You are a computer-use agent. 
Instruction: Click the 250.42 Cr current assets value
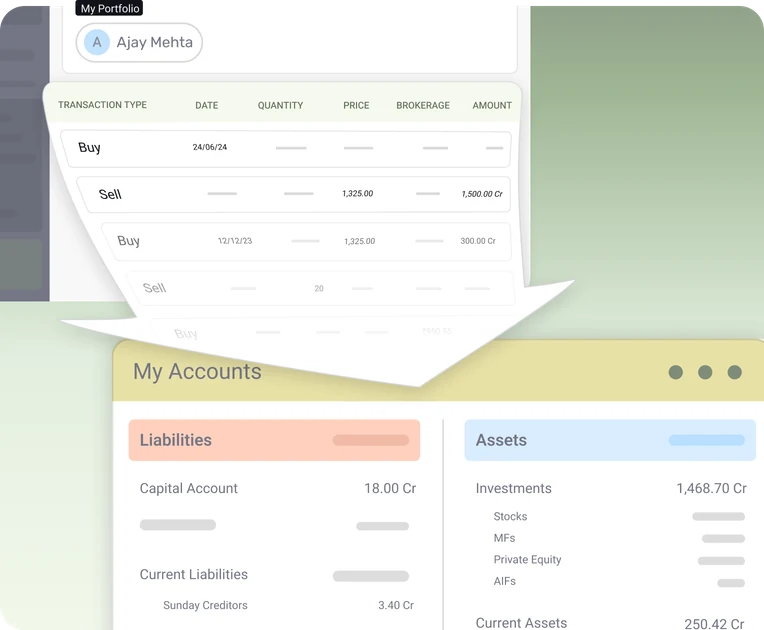[x=714, y=624]
